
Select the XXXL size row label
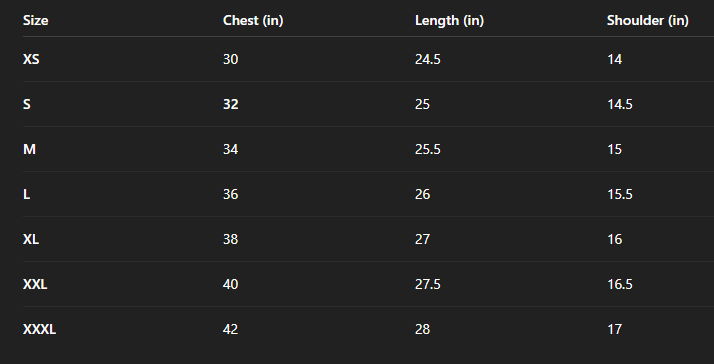tap(39, 329)
